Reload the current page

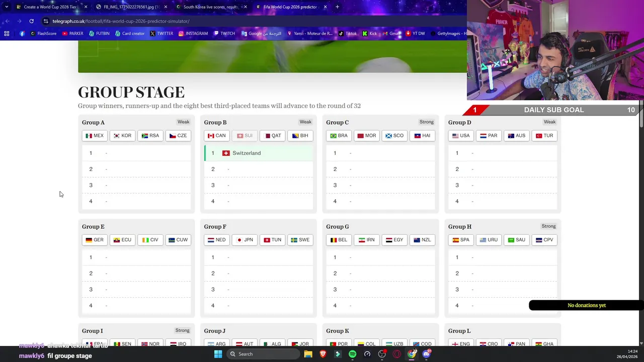click(x=31, y=21)
